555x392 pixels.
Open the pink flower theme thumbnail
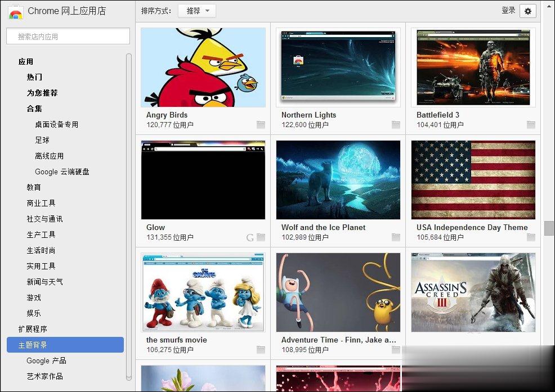(x=203, y=378)
